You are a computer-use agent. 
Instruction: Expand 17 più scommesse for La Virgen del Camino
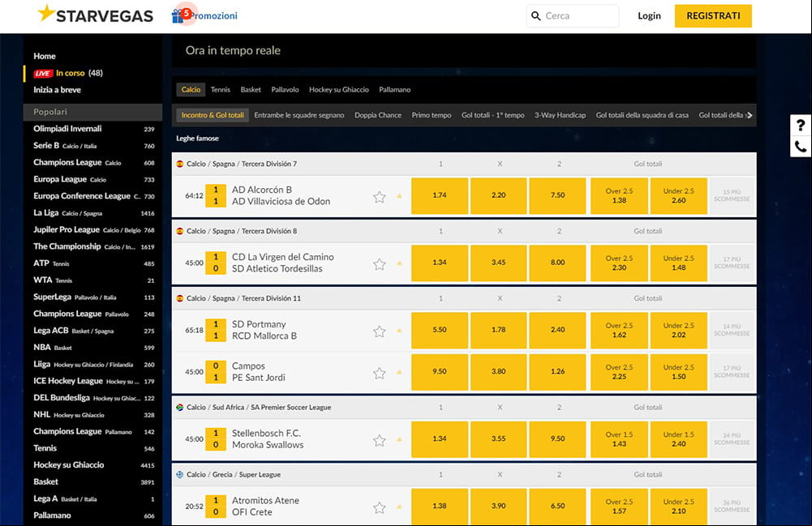point(732,263)
